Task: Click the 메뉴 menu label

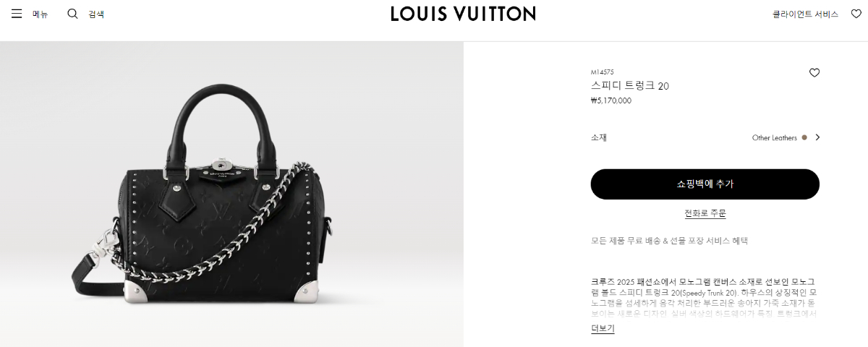Action: pyautogui.click(x=41, y=14)
